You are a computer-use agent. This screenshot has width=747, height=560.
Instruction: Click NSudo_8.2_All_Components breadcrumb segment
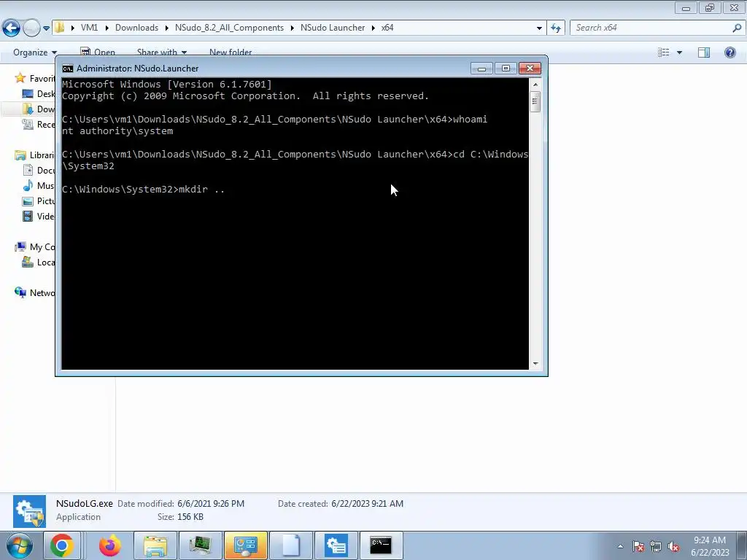[229, 28]
